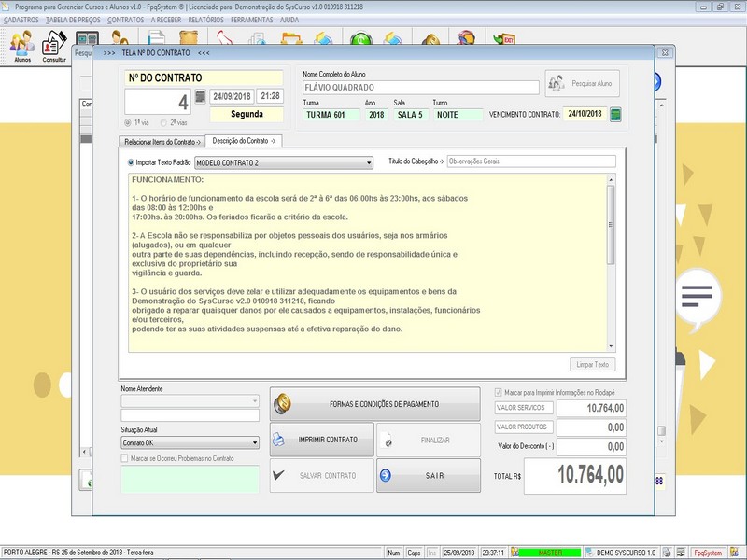Click the contract text vertical scrollbar thumb
Screen dimensions: 747x560
pyautogui.click(x=611, y=225)
